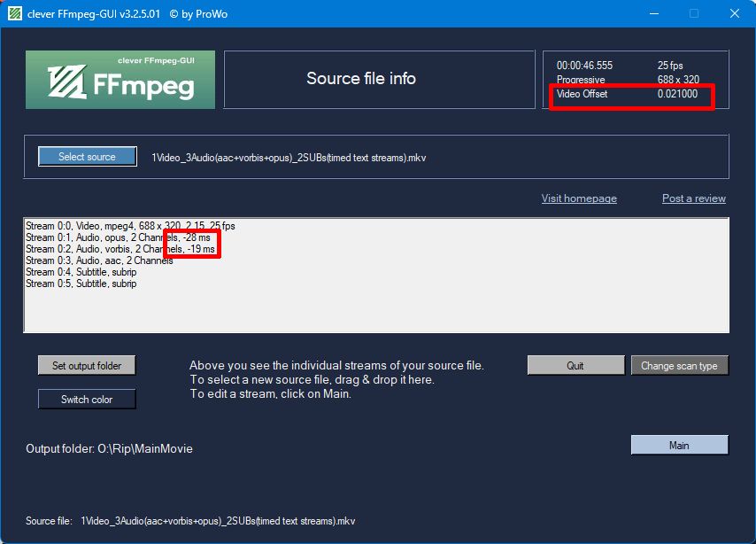Close the FFmpeg-GUI window
The width and height of the screenshot is (756, 544).
pos(734,13)
